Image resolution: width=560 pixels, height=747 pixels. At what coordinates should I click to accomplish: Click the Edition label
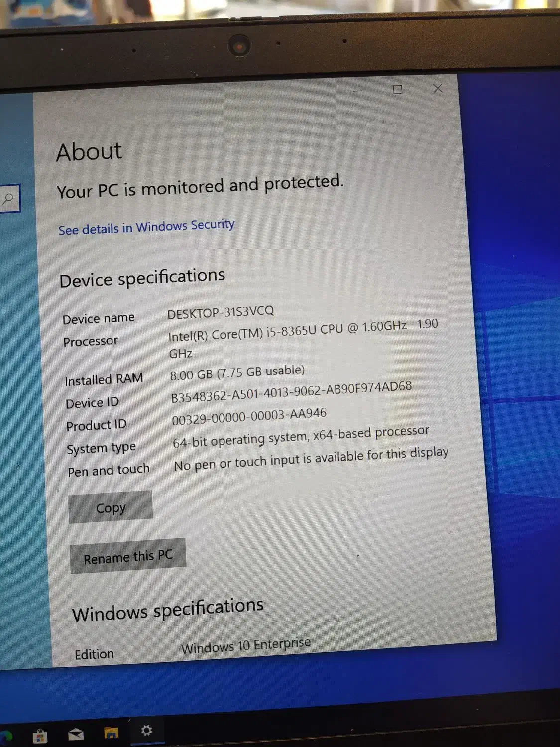click(94, 654)
